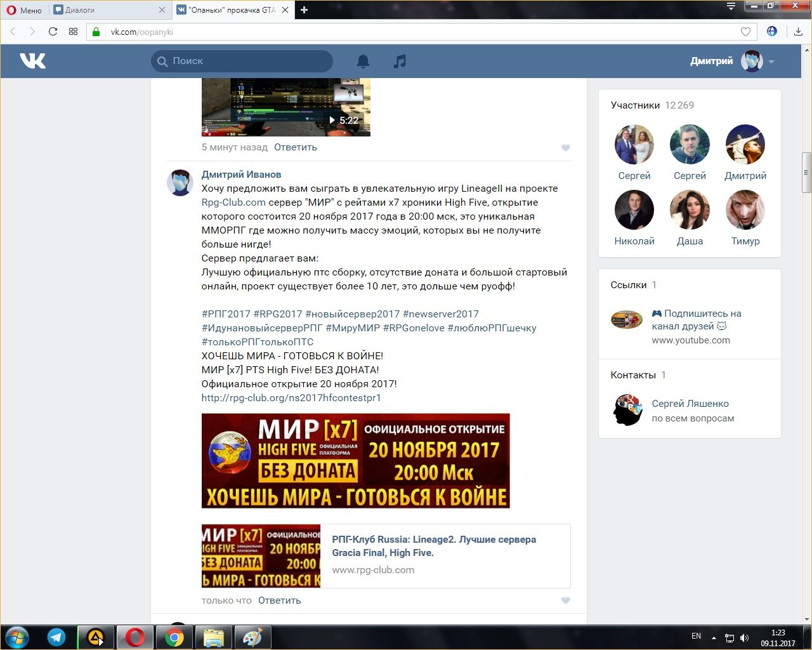The image size is (812, 650).
Task: Open the РПГ-Клуб Russia link preview title
Action: point(434,546)
